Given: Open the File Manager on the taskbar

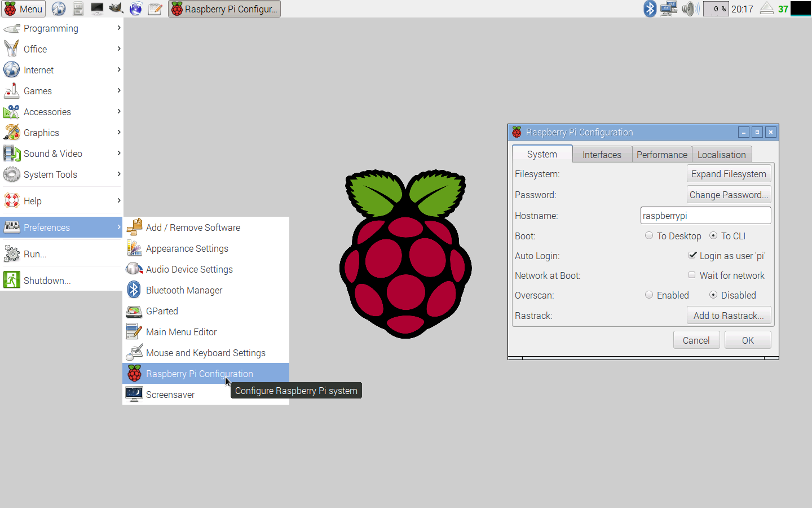Looking at the screenshot, I should (x=78, y=8).
